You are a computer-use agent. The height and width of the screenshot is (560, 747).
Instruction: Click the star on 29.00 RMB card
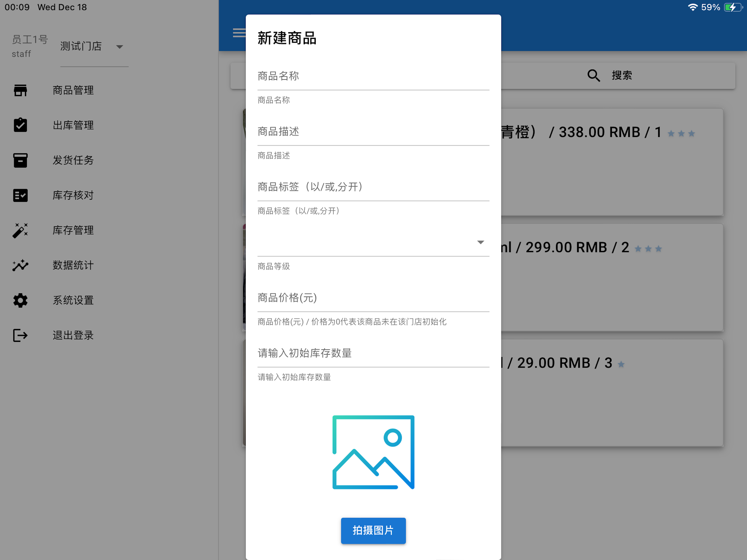pos(621,364)
